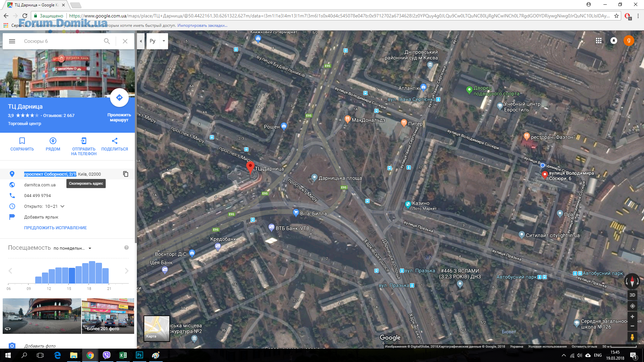Screen dimensions: 644x362
Task: Click the Street View pegman
Action: point(632,337)
